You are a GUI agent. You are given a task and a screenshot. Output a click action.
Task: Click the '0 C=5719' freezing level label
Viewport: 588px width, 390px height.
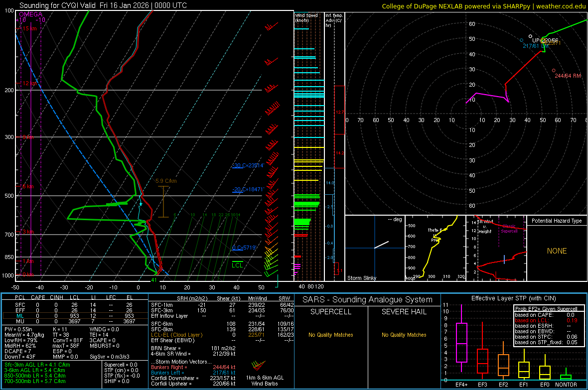click(x=244, y=248)
